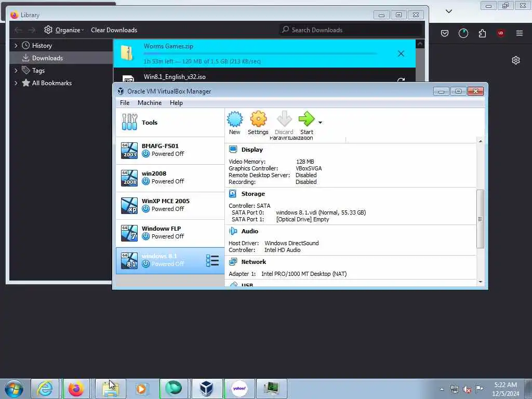
Task: Select the WinXP MCE 2005 machine
Action: 170,205
